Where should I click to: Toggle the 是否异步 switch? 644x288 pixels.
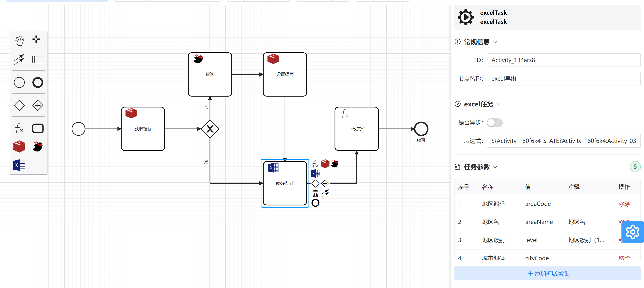[x=494, y=123]
